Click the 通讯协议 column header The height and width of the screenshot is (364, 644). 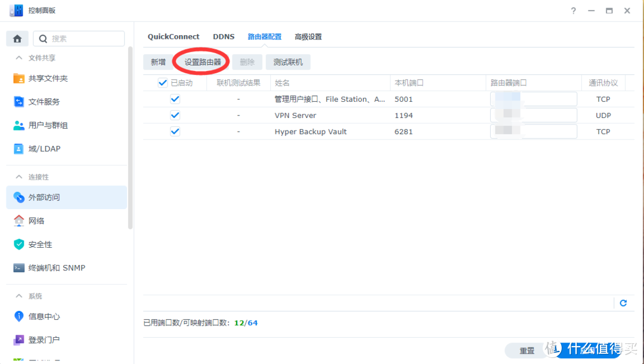(x=603, y=83)
